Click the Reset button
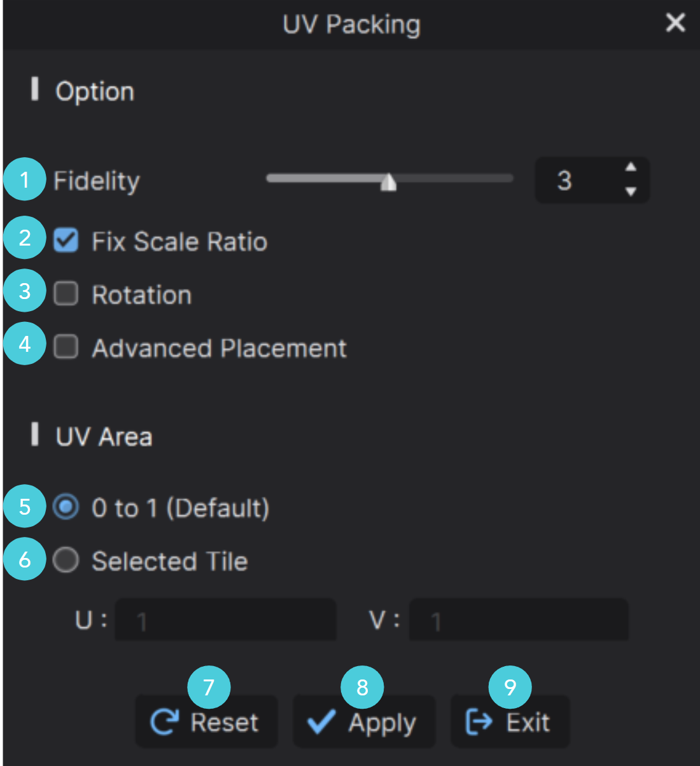The image size is (700, 766). [x=206, y=721]
